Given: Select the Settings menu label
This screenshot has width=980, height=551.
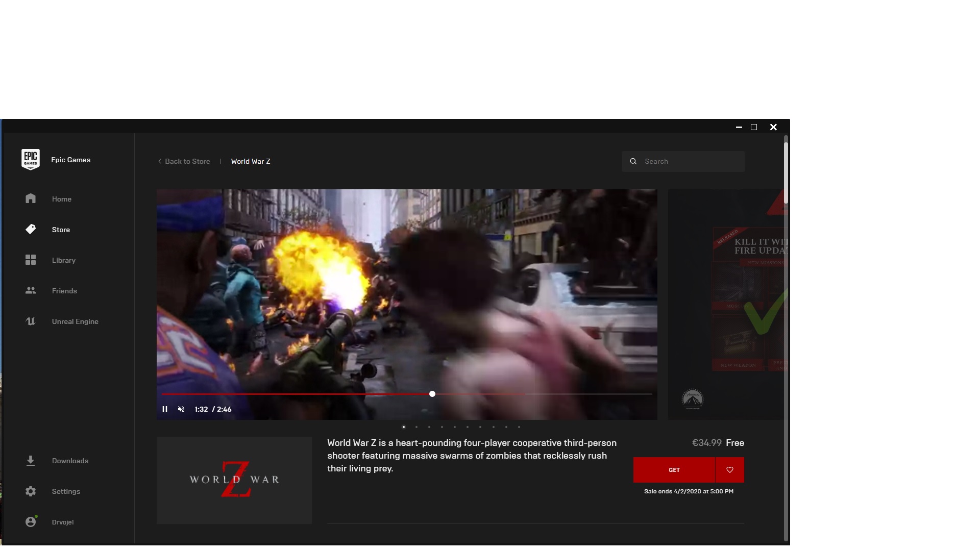Looking at the screenshot, I should pyautogui.click(x=66, y=491).
